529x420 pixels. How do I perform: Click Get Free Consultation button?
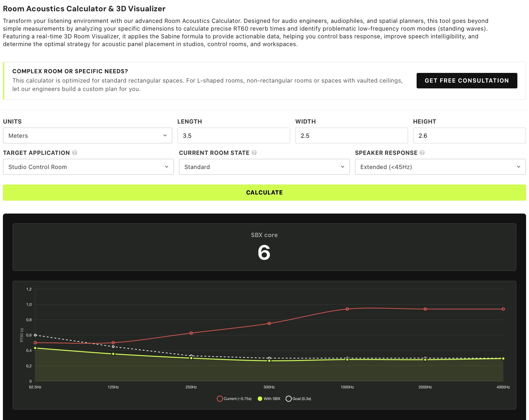click(x=467, y=81)
